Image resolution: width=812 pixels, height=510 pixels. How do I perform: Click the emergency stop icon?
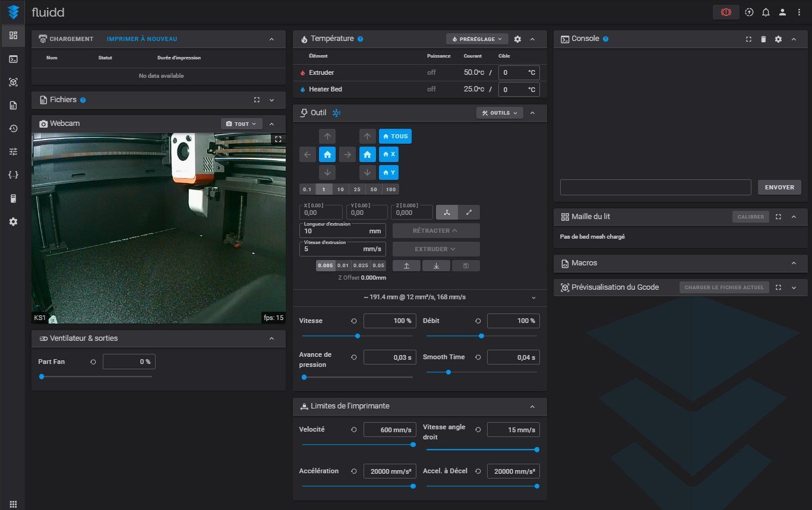pyautogui.click(x=725, y=12)
